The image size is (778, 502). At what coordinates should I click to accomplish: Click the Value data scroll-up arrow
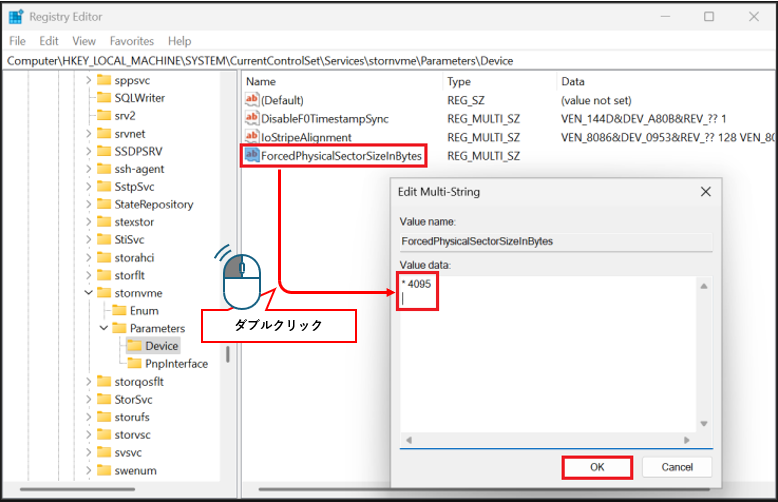[704, 286]
